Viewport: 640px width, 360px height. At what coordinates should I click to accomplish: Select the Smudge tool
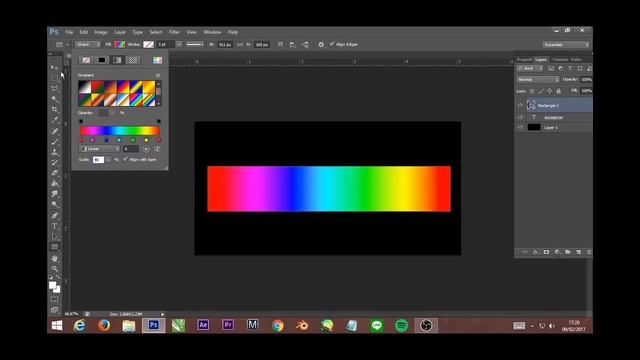[x=54, y=194]
